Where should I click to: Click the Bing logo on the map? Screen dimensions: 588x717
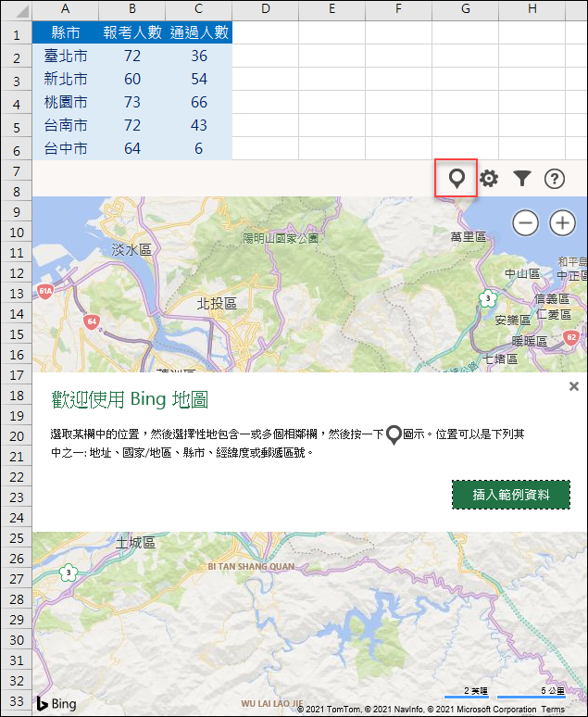click(x=56, y=703)
